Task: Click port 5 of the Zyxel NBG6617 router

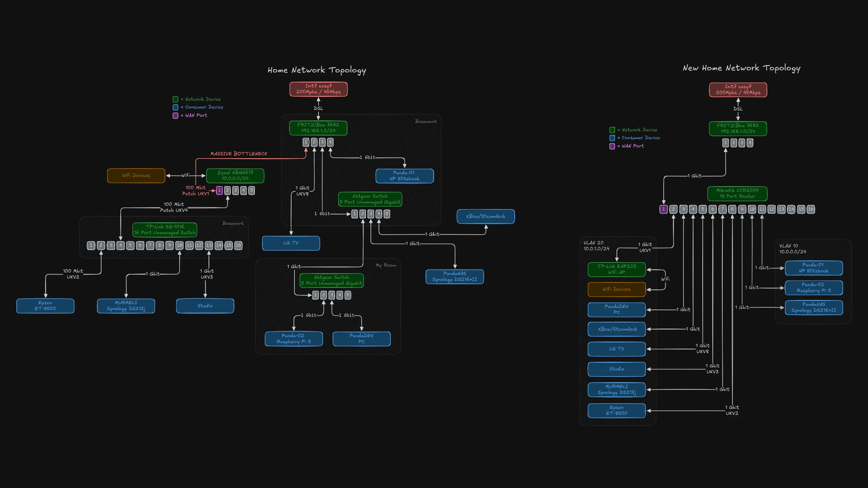Action: pos(251,190)
